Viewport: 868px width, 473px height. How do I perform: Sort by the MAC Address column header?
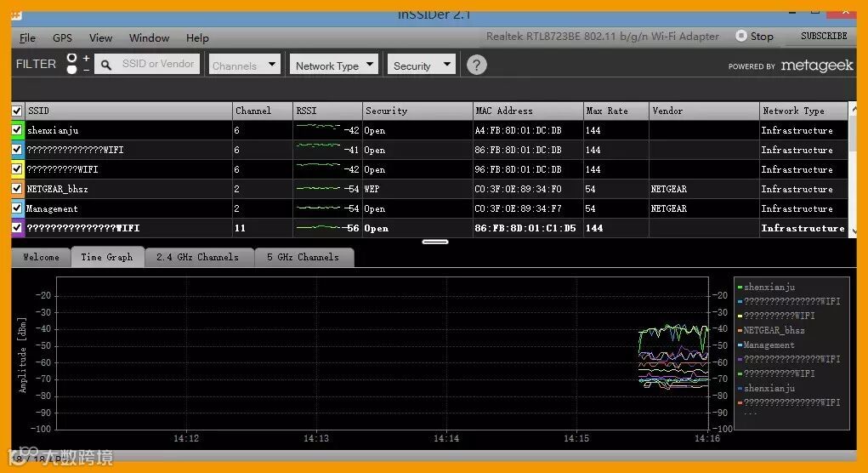(528, 111)
